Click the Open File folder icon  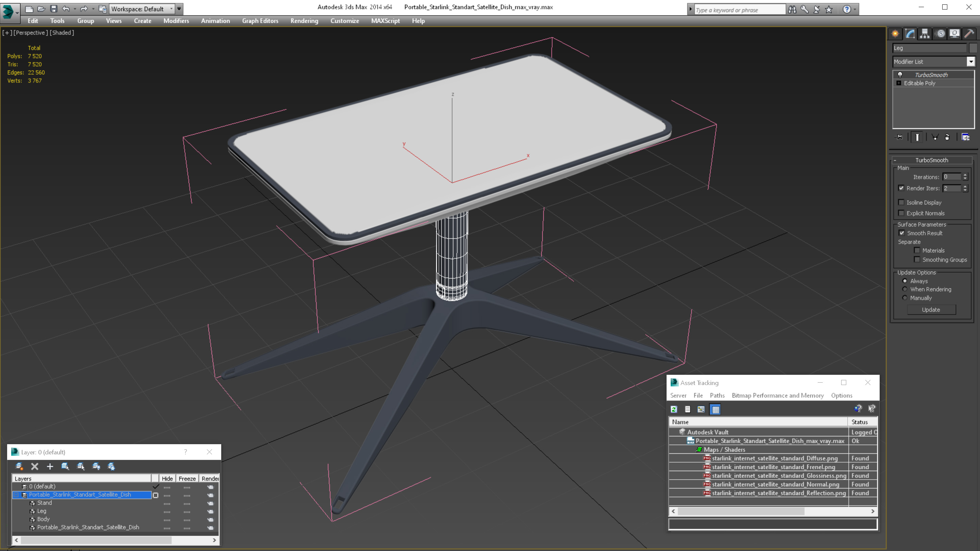(x=42, y=9)
